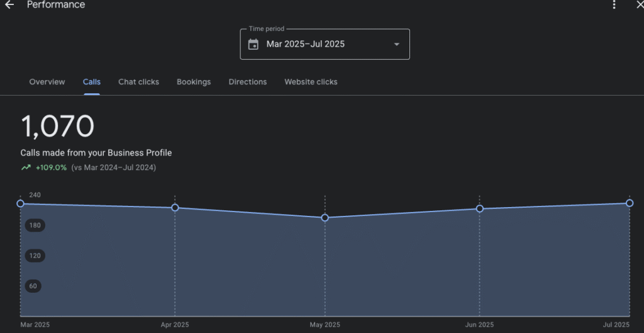The width and height of the screenshot is (644, 333).
Task: Select the Calls tab
Action: click(92, 82)
